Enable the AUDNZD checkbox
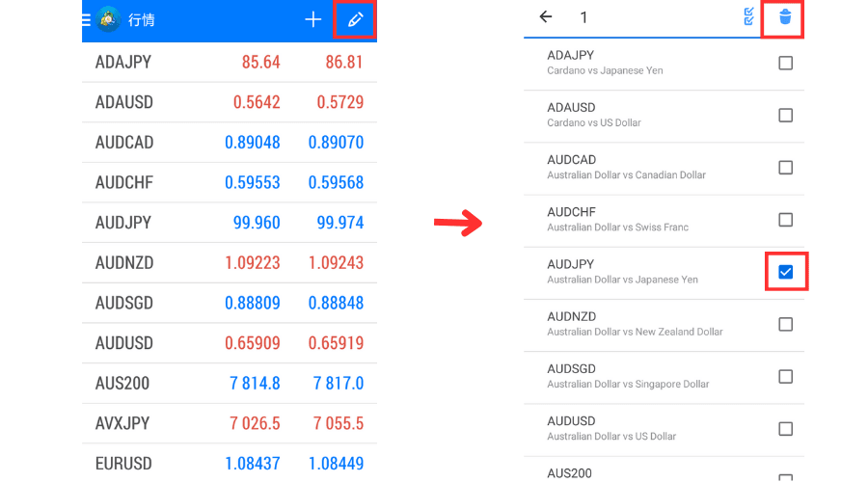Viewport: 868px width, 482px height. pyautogui.click(x=785, y=325)
